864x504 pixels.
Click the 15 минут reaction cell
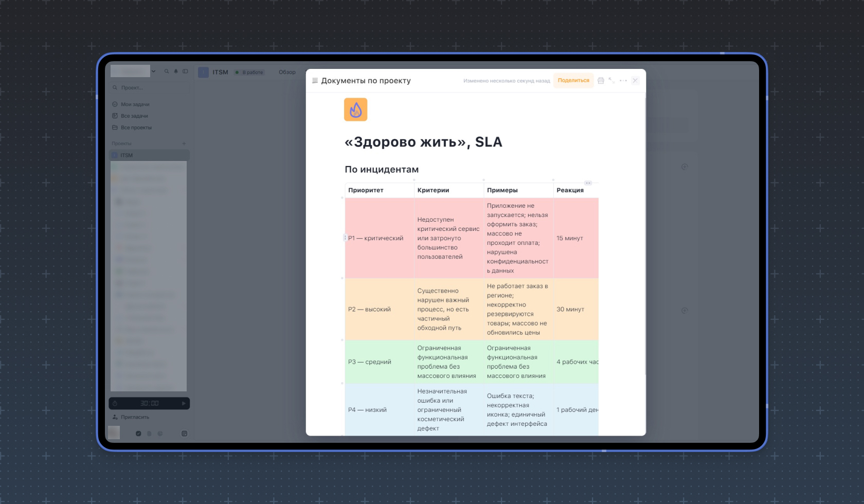[576, 238]
